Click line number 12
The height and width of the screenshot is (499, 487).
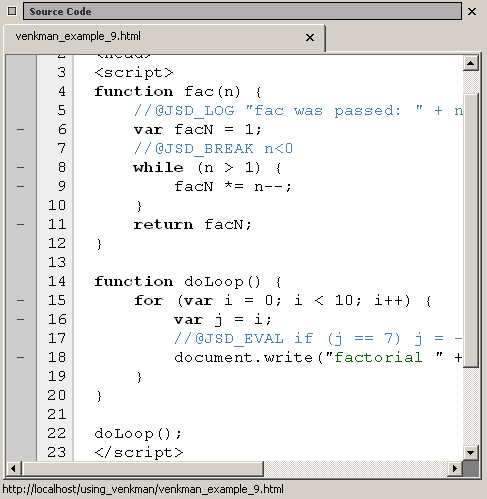[x=57, y=243]
